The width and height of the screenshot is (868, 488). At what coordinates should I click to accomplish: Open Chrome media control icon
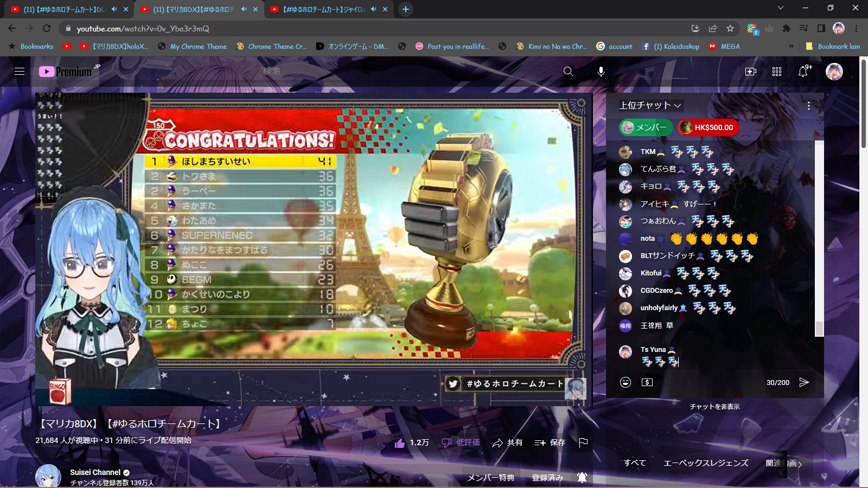tap(804, 28)
